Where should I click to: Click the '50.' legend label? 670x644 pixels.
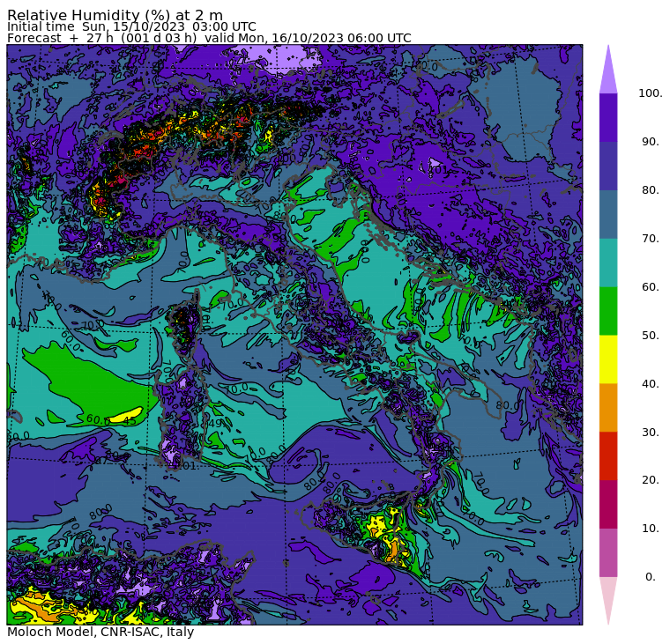tap(650, 336)
